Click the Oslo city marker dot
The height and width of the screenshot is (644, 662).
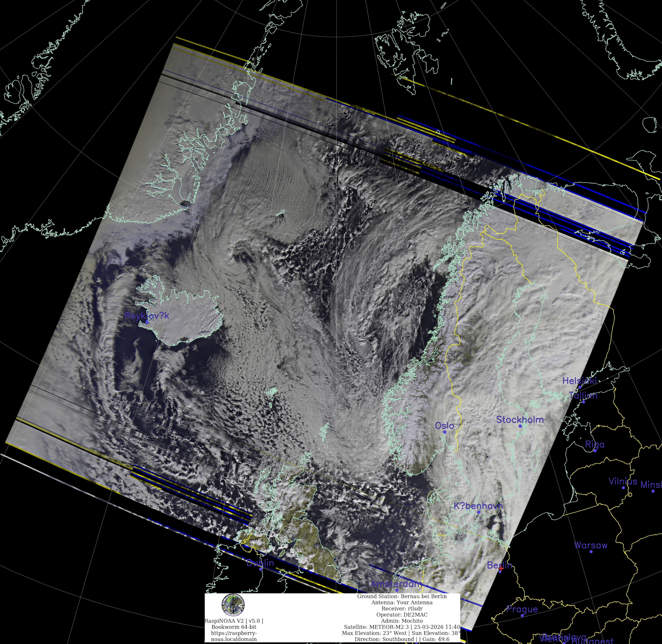[x=445, y=432]
